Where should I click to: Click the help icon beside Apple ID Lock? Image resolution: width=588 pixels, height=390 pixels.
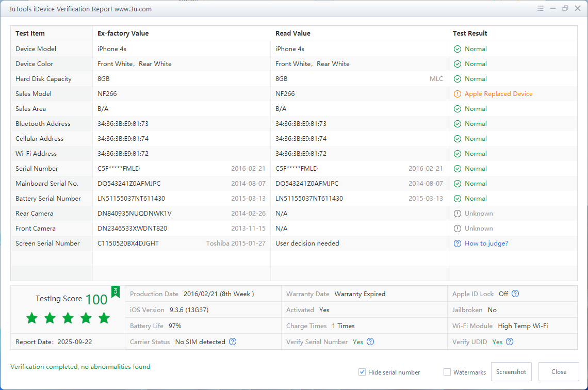pos(515,294)
